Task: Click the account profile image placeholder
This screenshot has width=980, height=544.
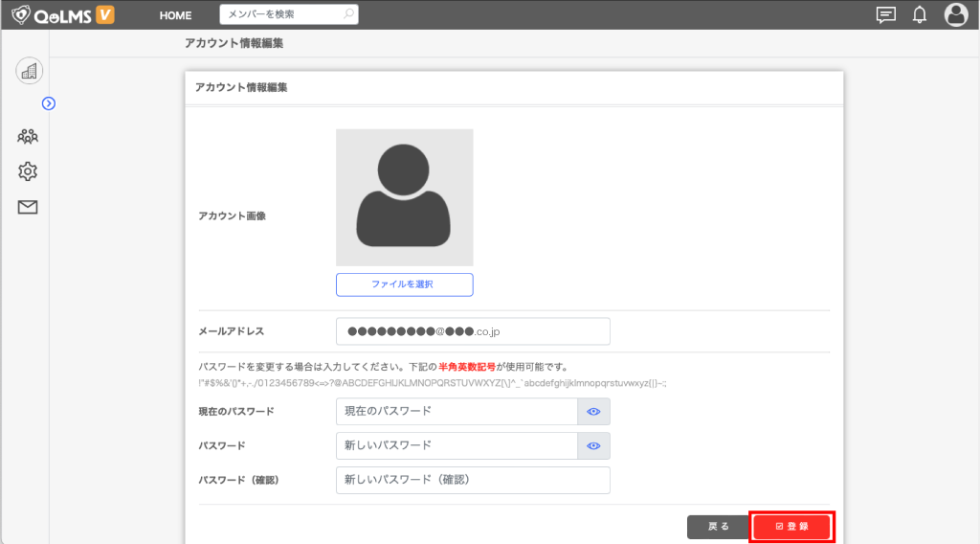Action: (x=404, y=197)
